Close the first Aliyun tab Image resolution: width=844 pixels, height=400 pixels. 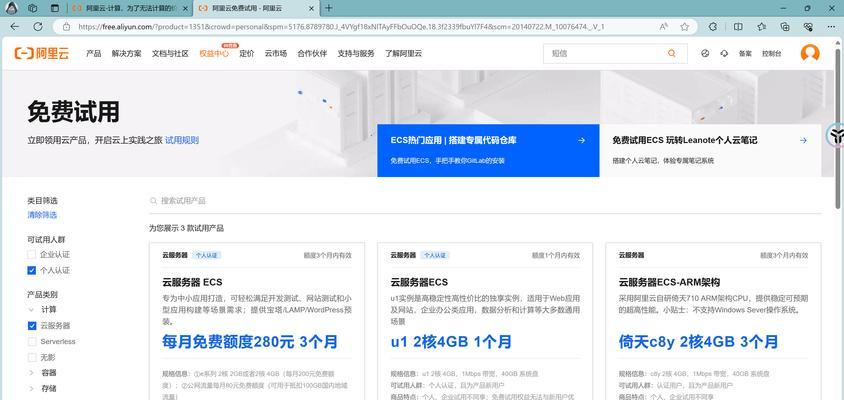pos(186,8)
